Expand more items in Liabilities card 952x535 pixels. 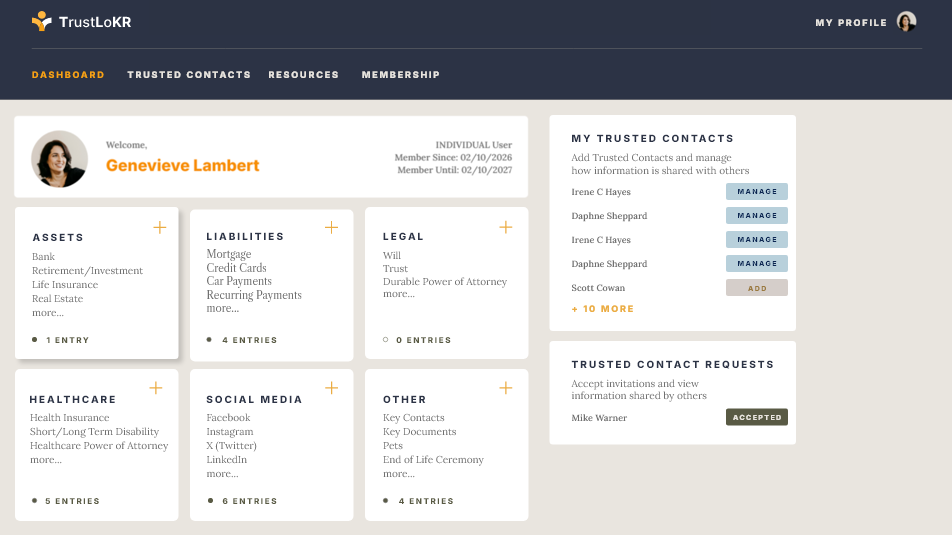(223, 308)
